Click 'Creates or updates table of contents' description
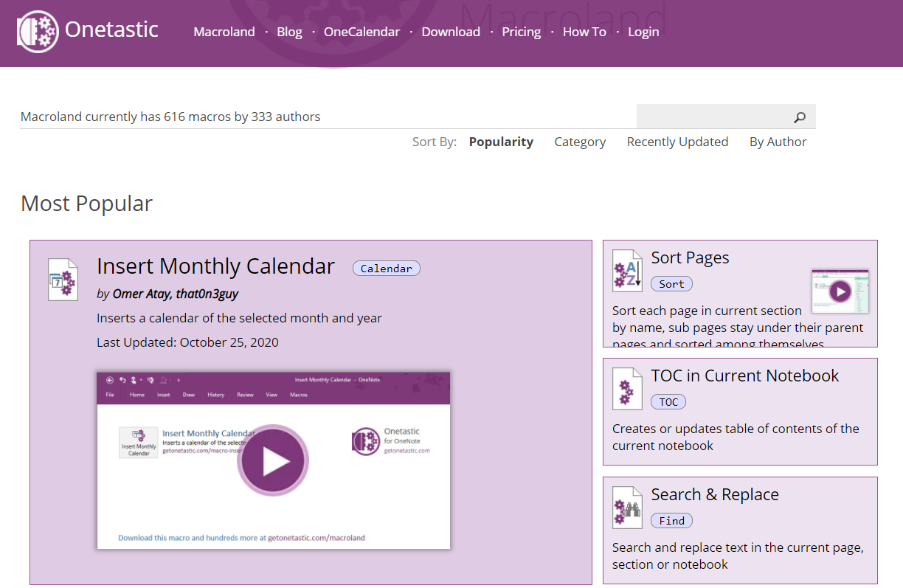 tap(736, 437)
